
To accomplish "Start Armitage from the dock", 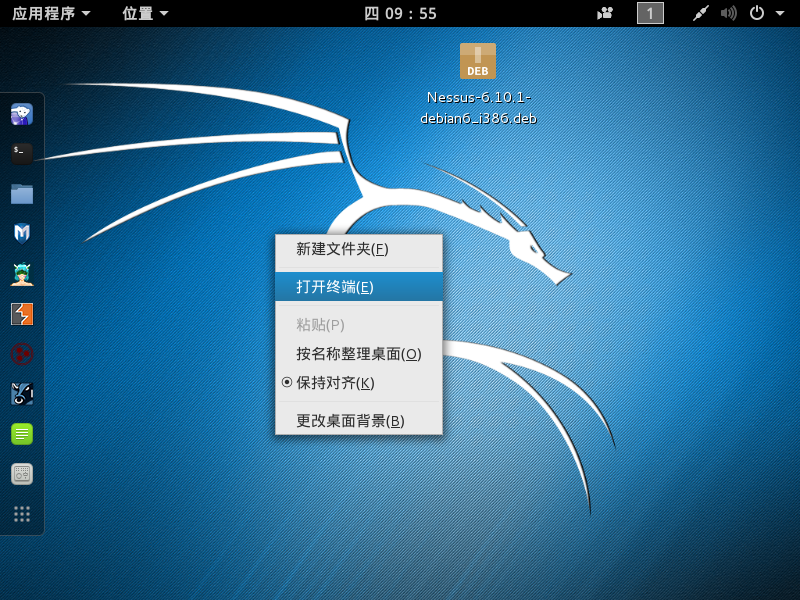I will click(x=22, y=273).
